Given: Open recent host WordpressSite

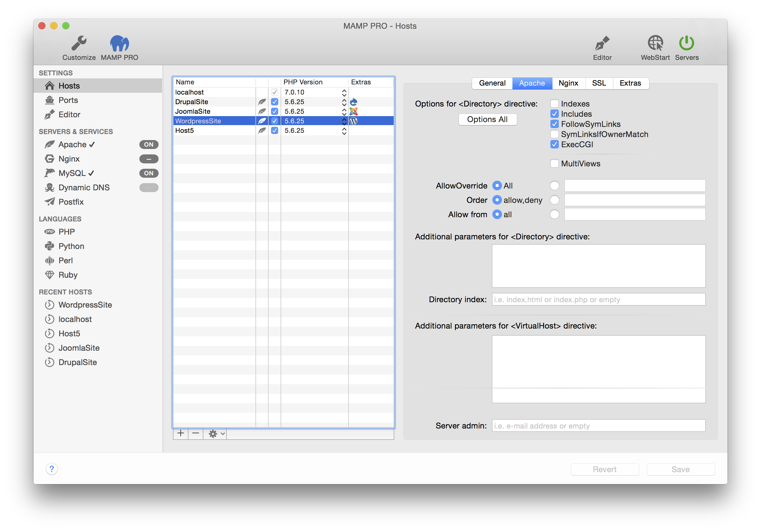Looking at the screenshot, I should 79,305.
